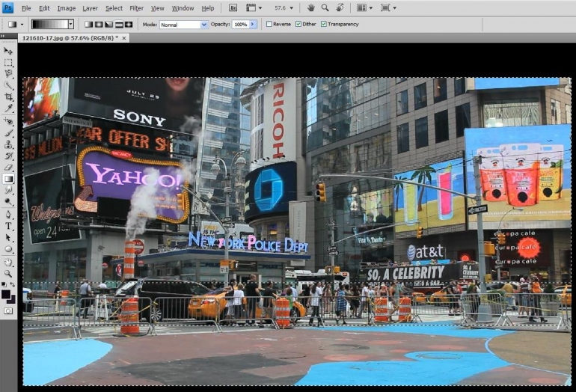Select the Path Selection tool
The image size is (576, 392).
[x=8, y=238]
